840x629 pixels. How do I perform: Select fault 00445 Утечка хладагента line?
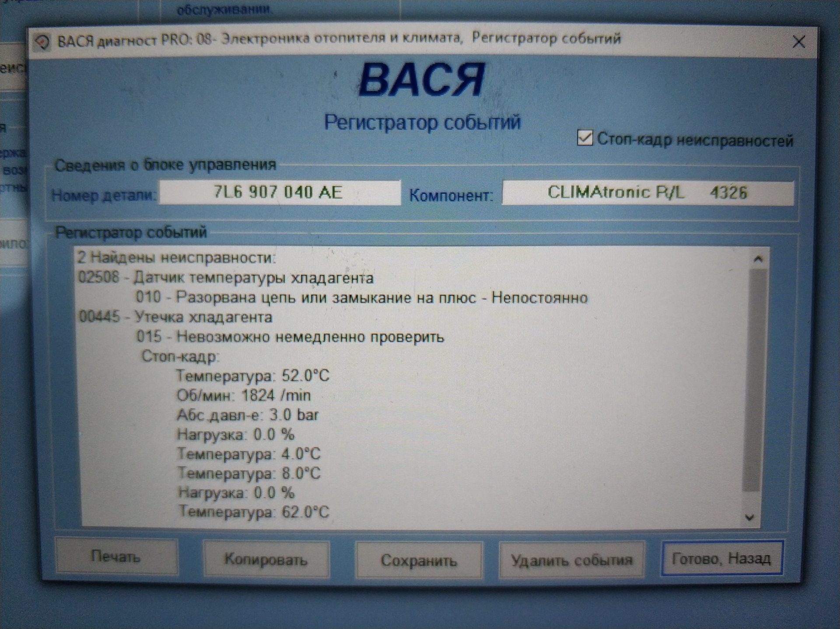coord(175,316)
